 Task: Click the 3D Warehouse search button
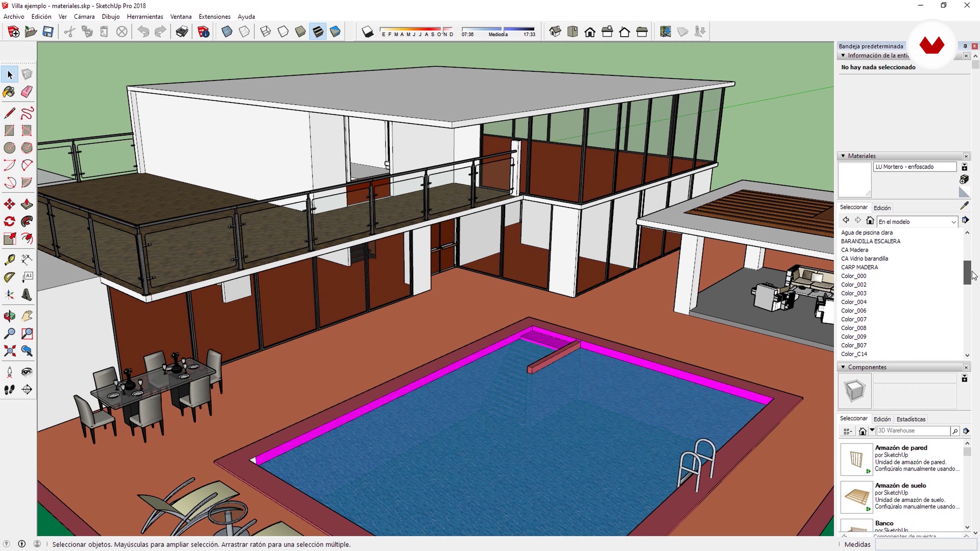955,431
